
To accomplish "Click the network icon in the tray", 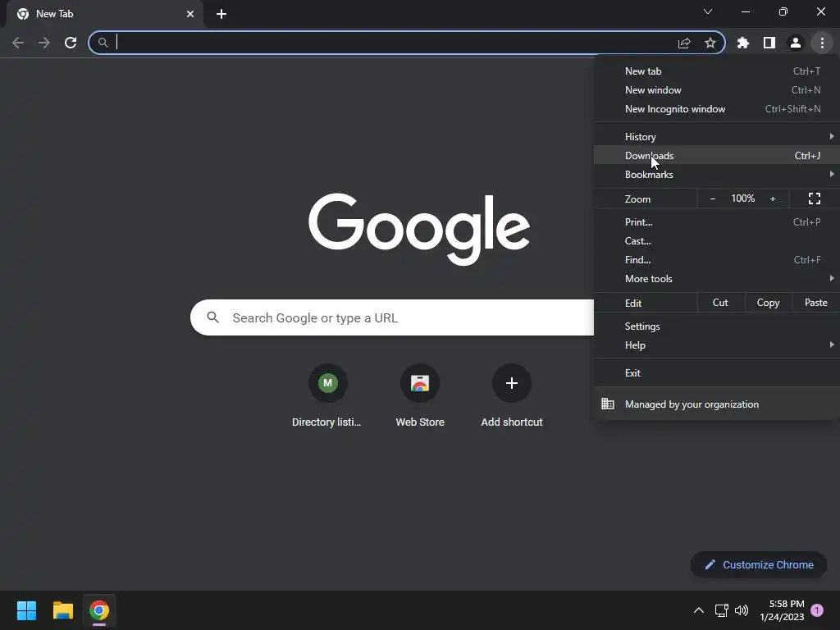I will pos(722,610).
